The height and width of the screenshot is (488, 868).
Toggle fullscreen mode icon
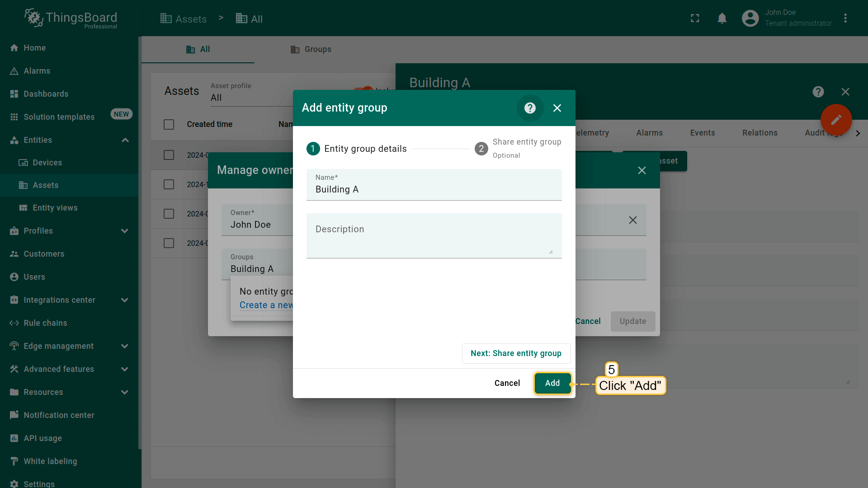695,19
